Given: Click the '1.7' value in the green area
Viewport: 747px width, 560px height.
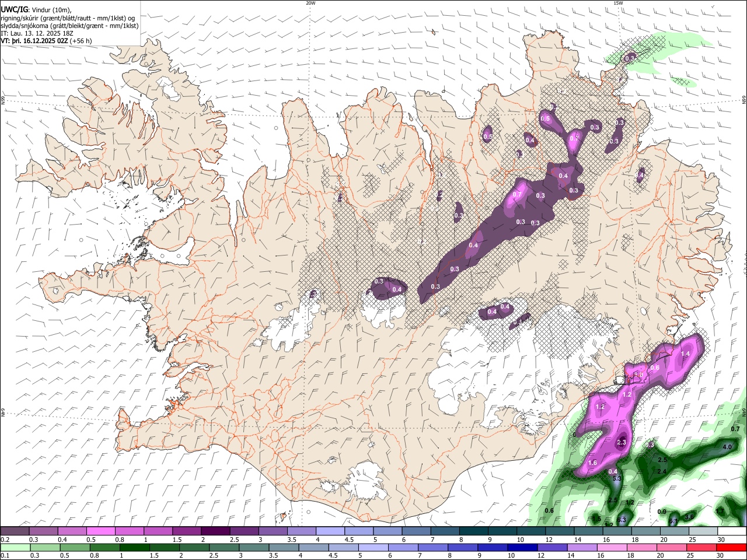Looking at the screenshot, I should [720, 510].
